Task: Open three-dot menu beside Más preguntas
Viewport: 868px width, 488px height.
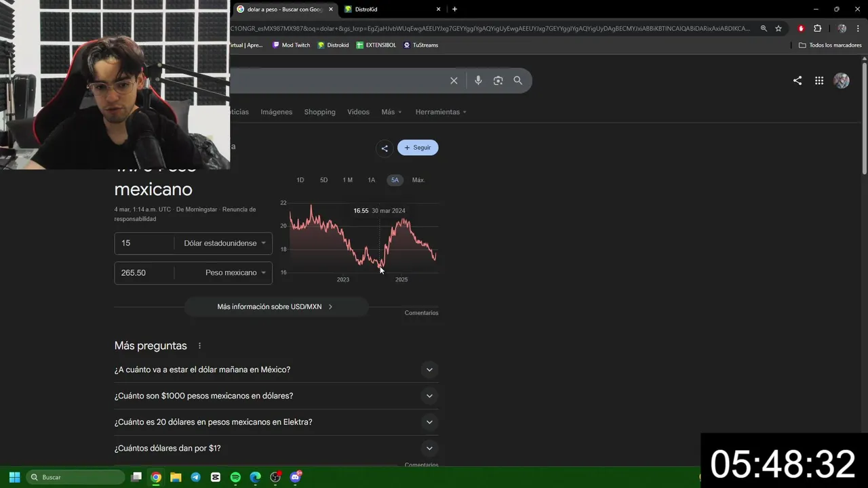Action: 199,346
